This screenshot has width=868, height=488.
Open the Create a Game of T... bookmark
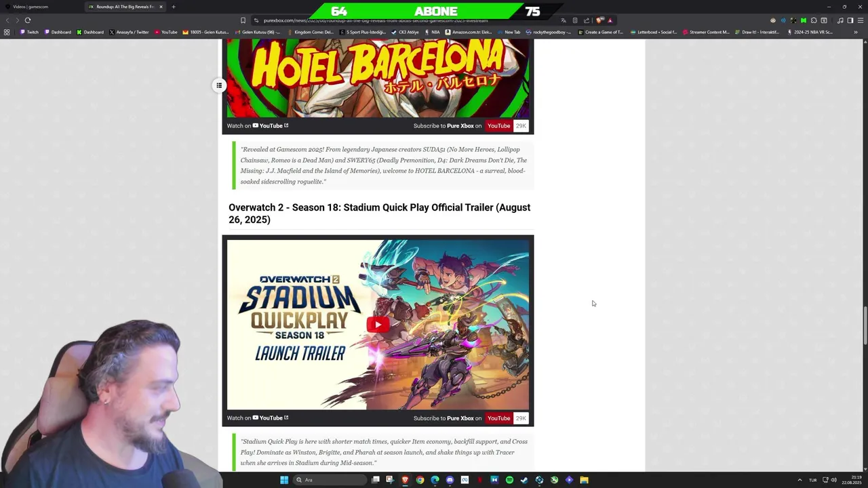click(x=600, y=32)
